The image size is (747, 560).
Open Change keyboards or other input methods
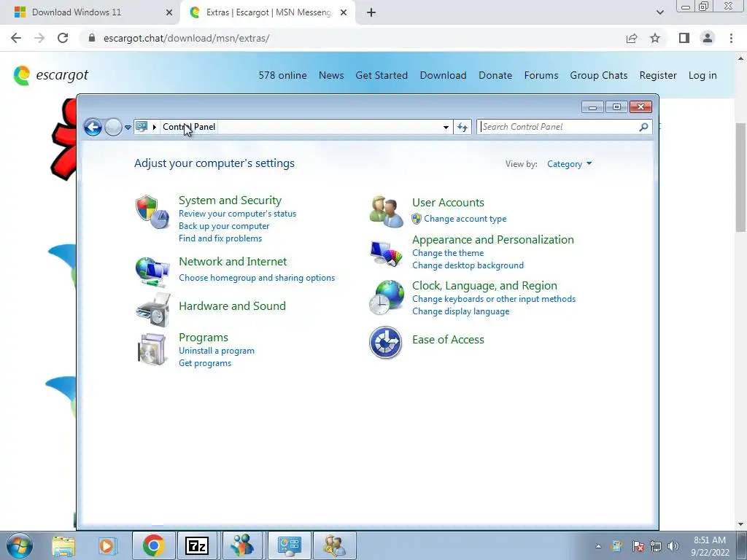pos(494,299)
